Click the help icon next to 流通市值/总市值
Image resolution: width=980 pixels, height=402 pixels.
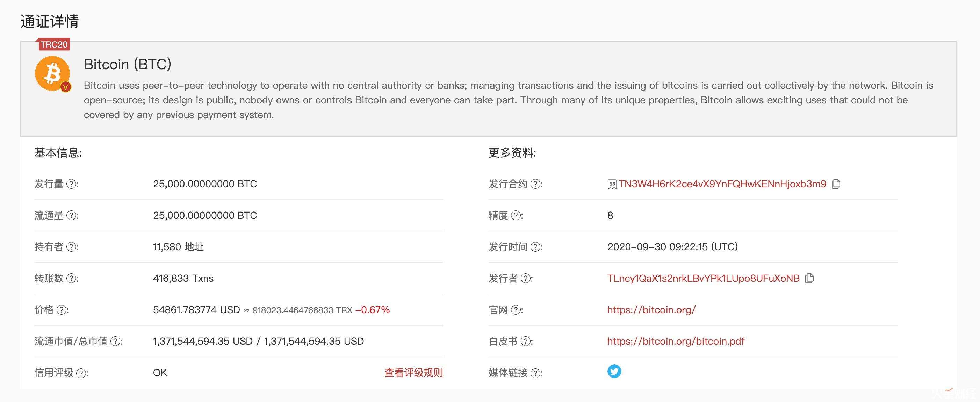pos(115,341)
